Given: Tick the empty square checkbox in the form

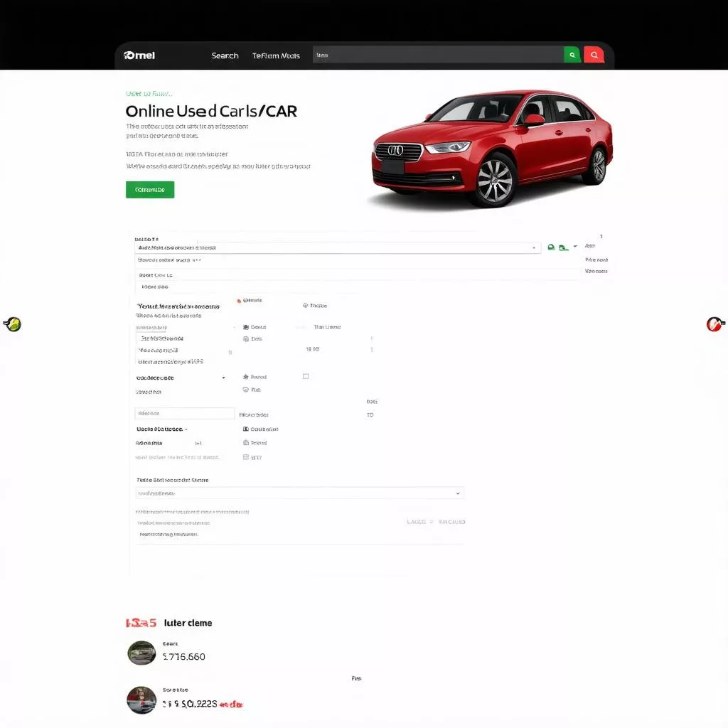Looking at the screenshot, I should point(306,376).
